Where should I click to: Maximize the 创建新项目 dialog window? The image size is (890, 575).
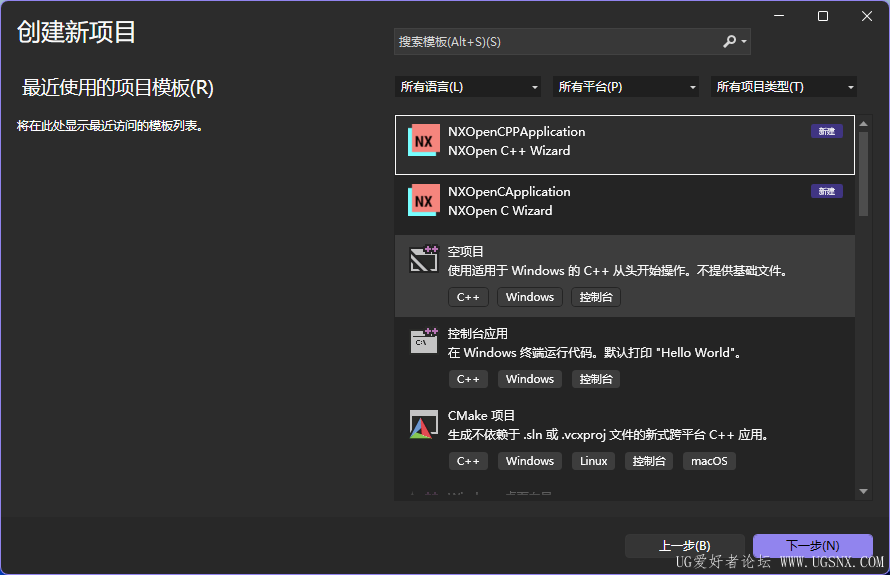pos(822,16)
